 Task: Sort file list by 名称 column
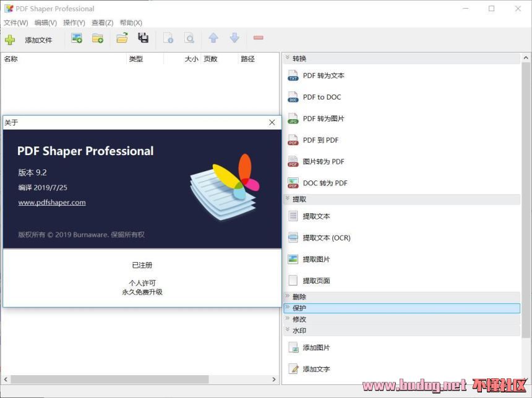(x=64, y=59)
